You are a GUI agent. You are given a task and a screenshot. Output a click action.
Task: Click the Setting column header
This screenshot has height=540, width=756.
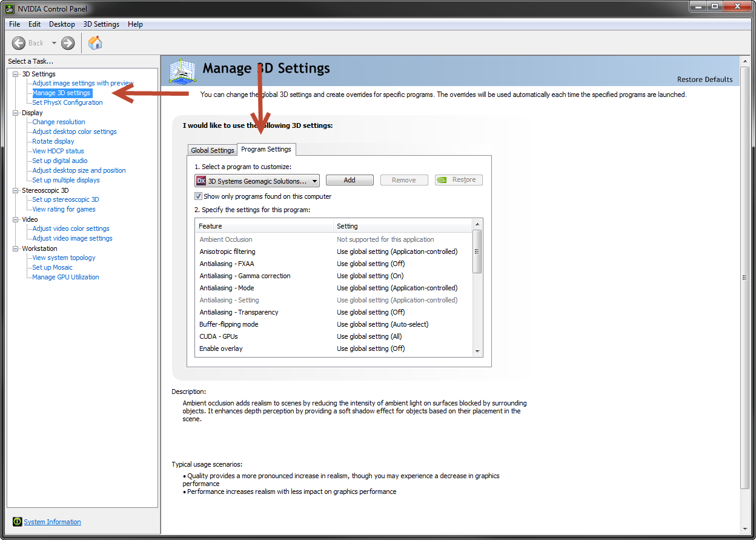(x=403, y=226)
